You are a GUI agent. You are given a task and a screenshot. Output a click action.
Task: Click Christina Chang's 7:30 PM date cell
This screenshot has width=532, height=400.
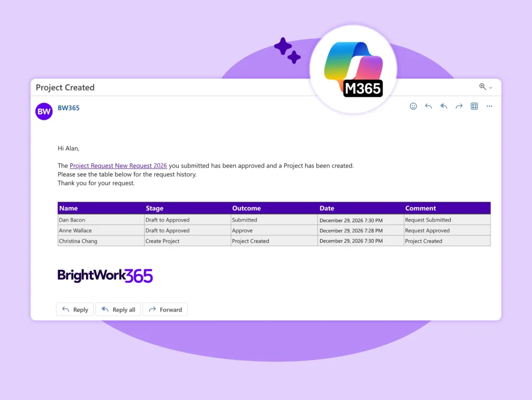pos(361,241)
